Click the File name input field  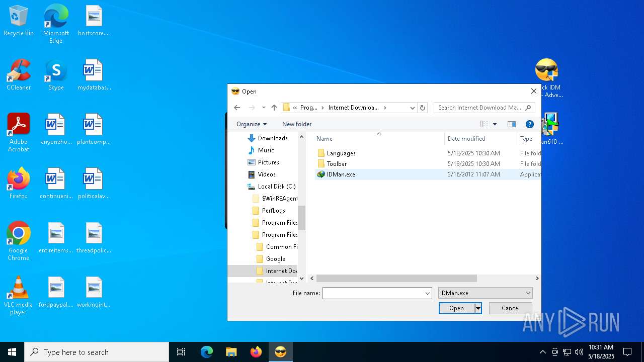[x=373, y=293]
